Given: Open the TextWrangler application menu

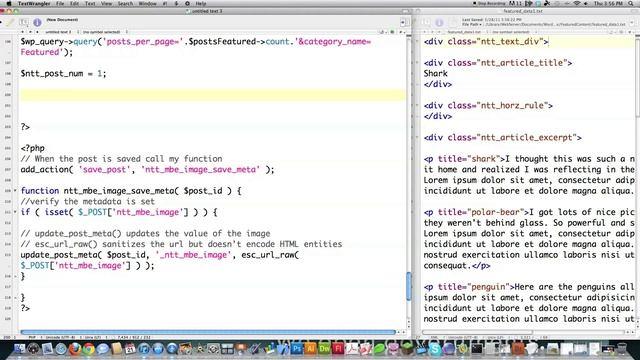Looking at the screenshot, I should pyautogui.click(x=34, y=3).
